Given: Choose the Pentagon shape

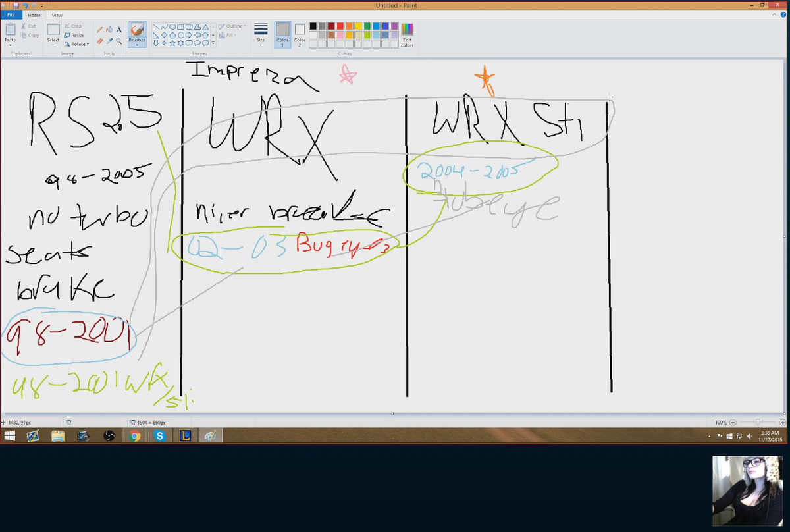Looking at the screenshot, I should tap(172, 34).
